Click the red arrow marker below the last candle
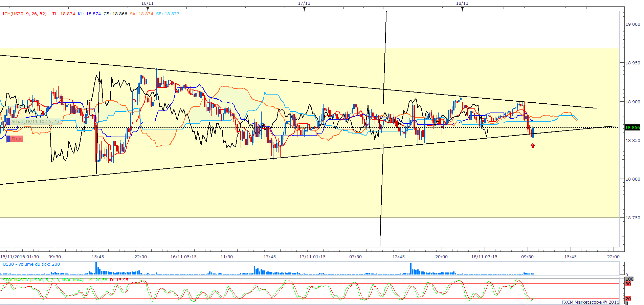This screenshot has width=644, height=305. coord(533,145)
